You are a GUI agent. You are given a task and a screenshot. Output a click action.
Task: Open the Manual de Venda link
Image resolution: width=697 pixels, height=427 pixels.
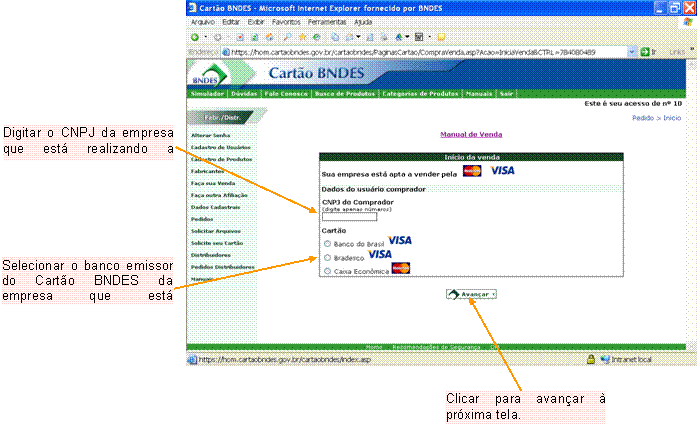(x=471, y=134)
